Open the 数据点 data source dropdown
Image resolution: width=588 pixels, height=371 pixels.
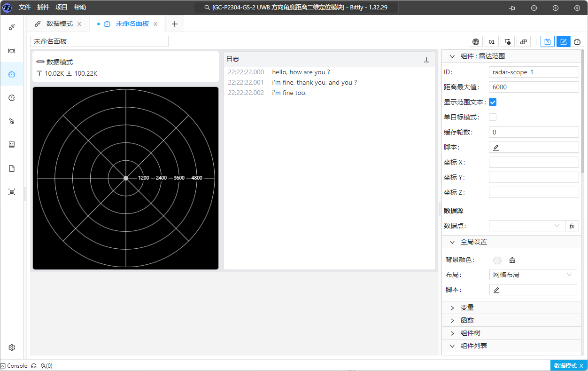[526, 226]
